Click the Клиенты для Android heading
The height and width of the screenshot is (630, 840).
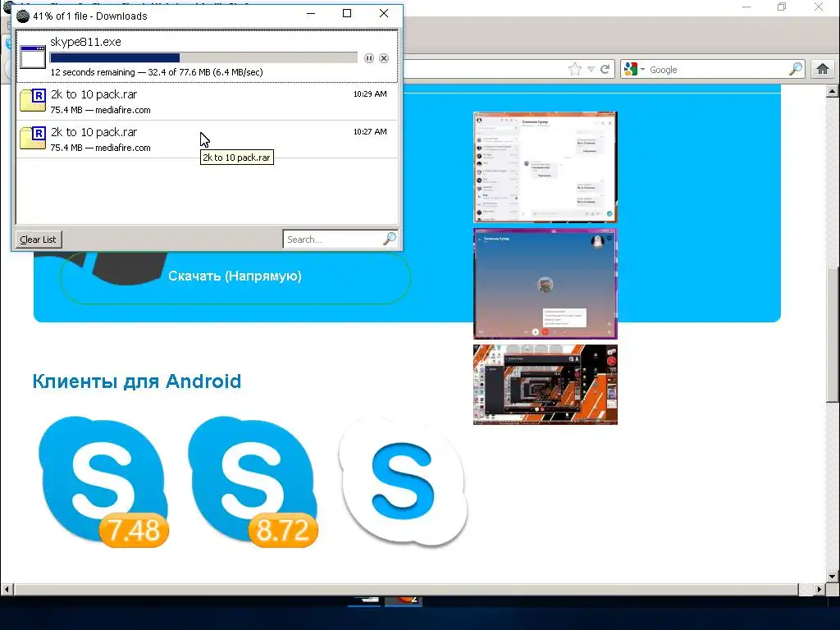pos(137,381)
